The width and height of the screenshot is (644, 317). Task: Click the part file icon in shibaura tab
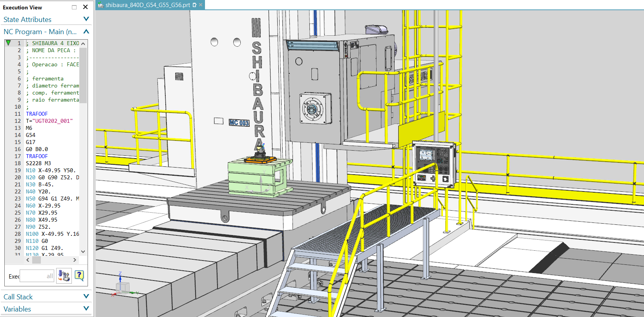coord(101,5)
